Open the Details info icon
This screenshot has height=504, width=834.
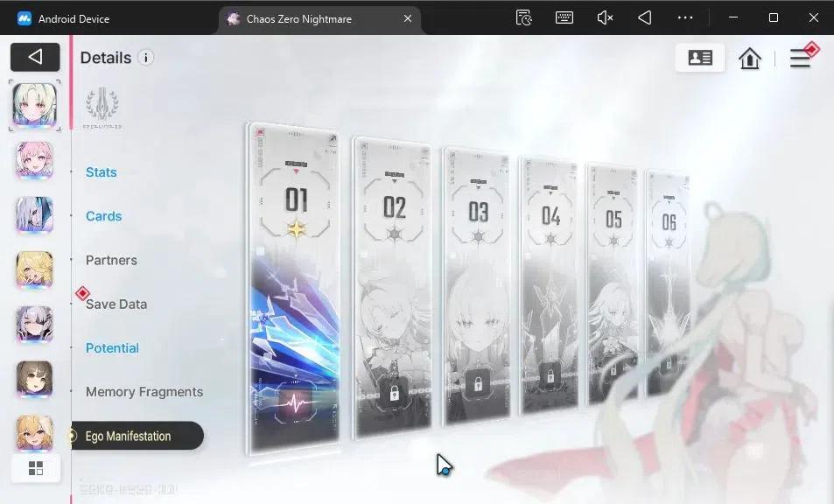pos(146,58)
